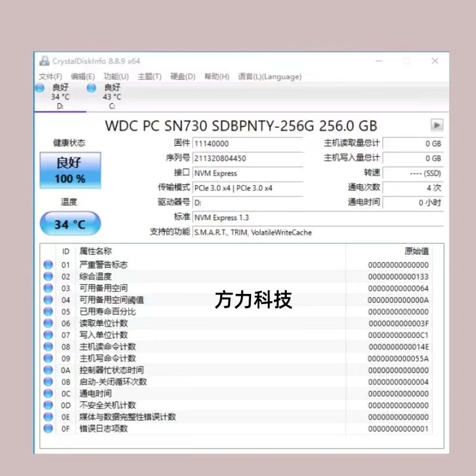Click the interface field NVM Express
This screenshot has width=476, height=476.
(248, 173)
